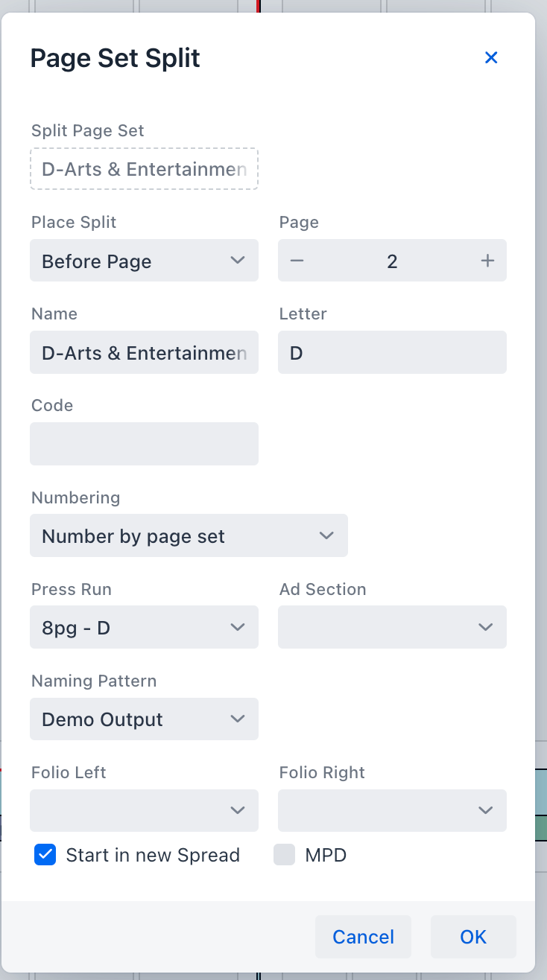Viewport: 547px width, 980px height.
Task: Open the Folio Right dropdown
Action: pos(392,811)
